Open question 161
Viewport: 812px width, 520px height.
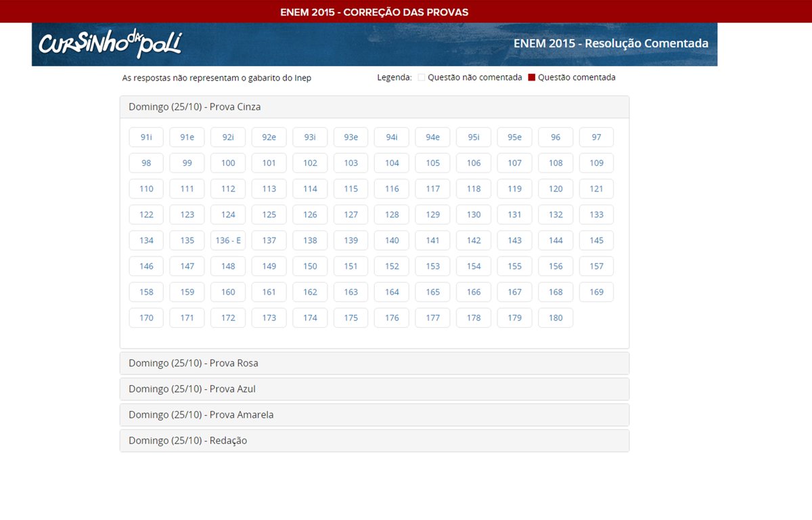point(269,292)
